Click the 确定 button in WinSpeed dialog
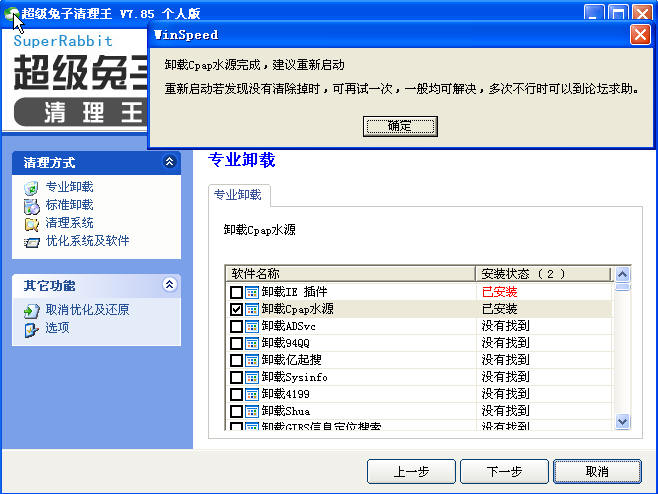Screen dimensions: 658x494 400,126
